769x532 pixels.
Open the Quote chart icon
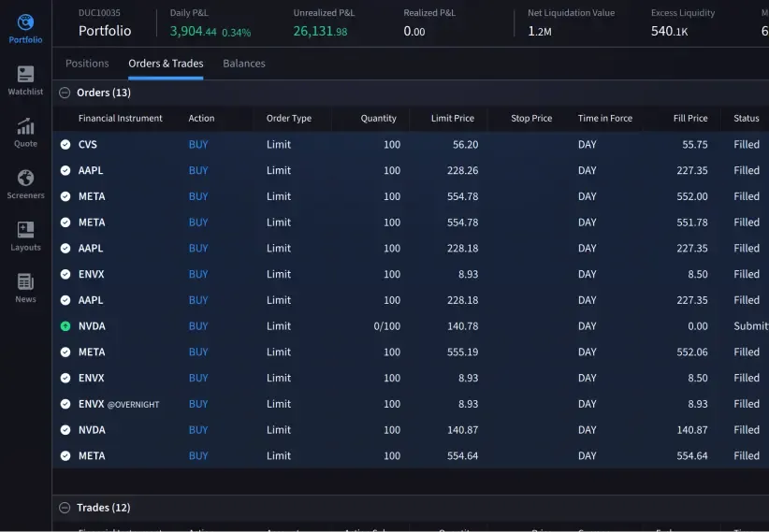25,127
